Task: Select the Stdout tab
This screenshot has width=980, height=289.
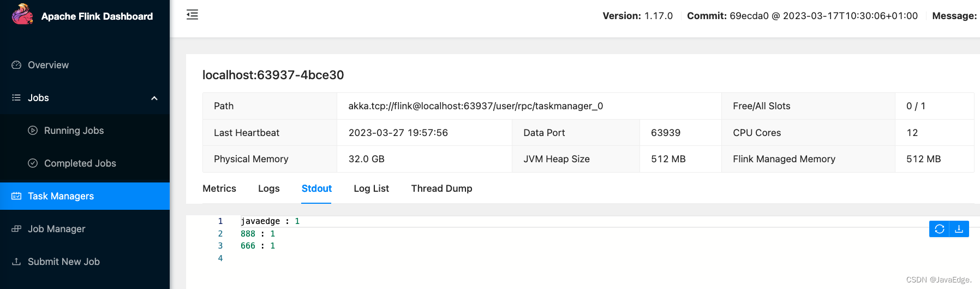Action: tap(316, 188)
